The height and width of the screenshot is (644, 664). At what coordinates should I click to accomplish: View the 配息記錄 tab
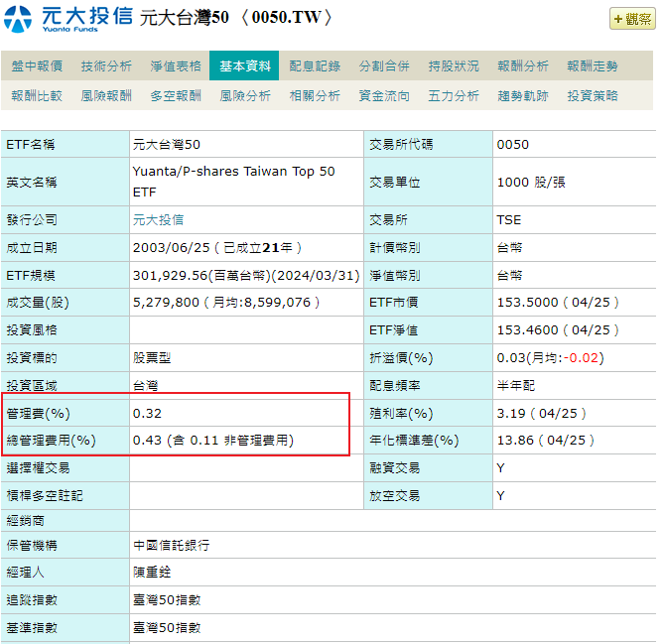point(315,66)
